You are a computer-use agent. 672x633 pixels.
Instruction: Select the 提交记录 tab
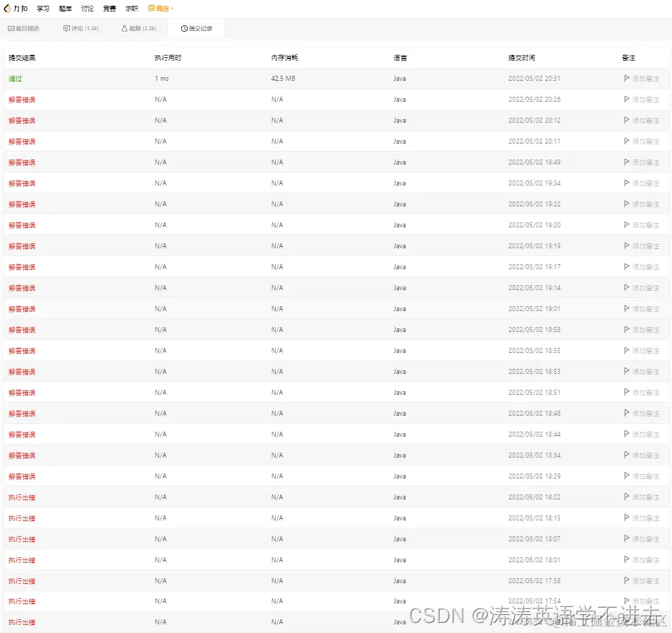click(197, 28)
